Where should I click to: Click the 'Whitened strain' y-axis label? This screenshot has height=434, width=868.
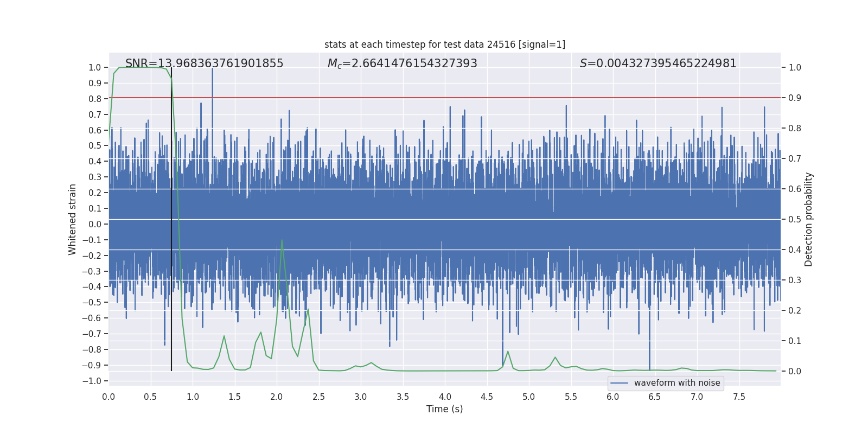pos(73,219)
